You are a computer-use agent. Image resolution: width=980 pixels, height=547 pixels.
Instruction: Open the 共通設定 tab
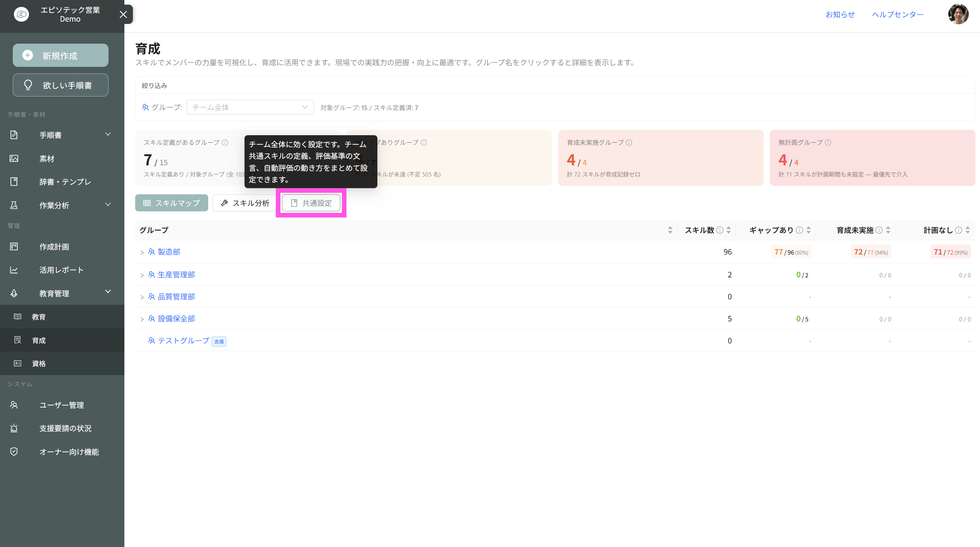coord(311,203)
